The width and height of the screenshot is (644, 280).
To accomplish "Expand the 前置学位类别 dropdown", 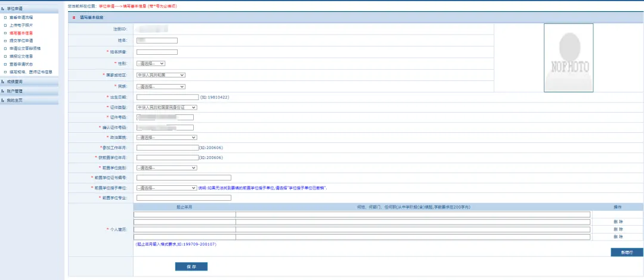I will [x=166, y=167].
